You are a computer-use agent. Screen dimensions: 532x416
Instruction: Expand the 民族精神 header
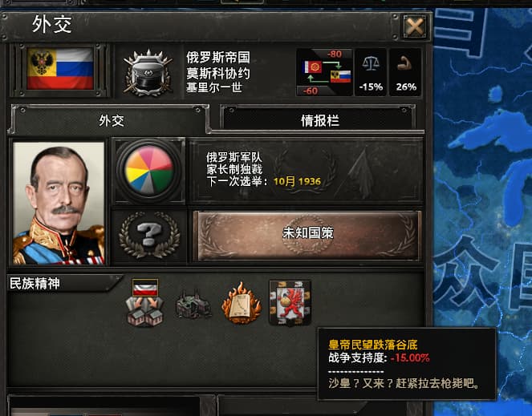pos(63,283)
